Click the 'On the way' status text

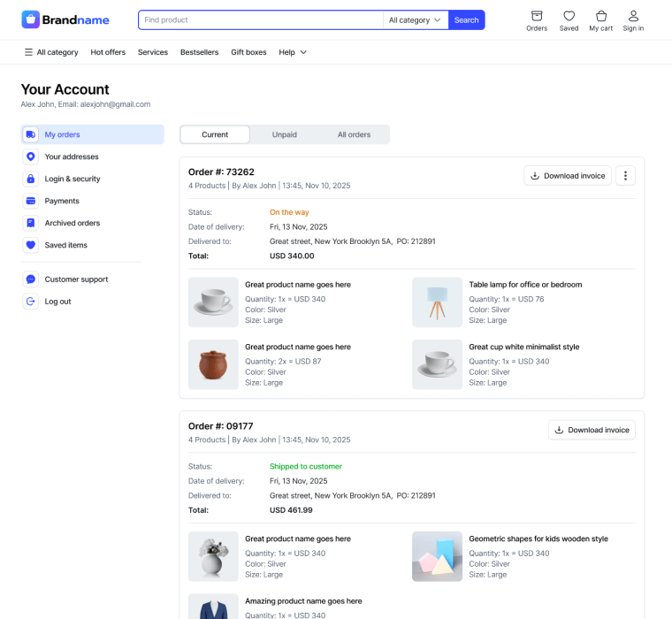point(289,212)
